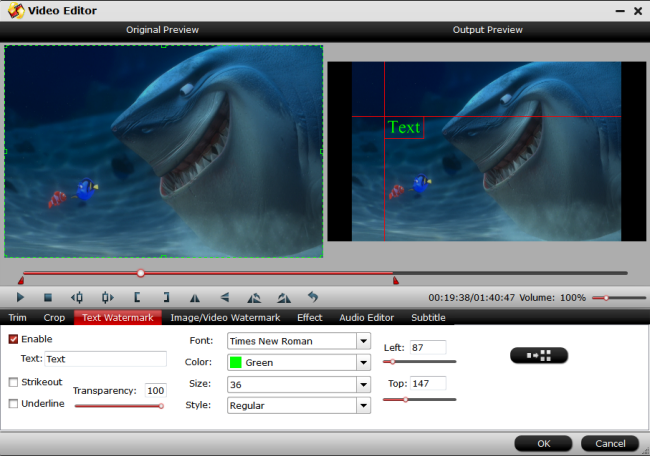
Task: Click the Original Preview video frame
Action: [164, 151]
